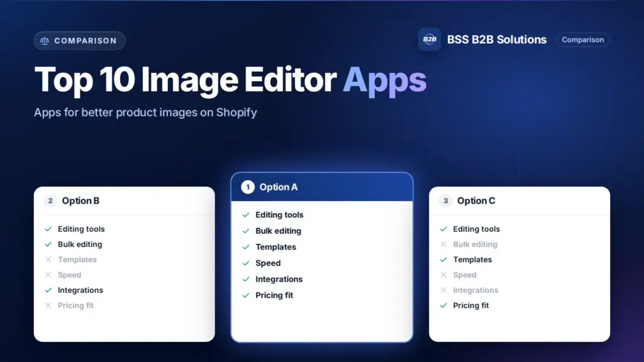This screenshot has height=362, width=644.
Task: Click the number 2 badge for Option B
Action: click(x=50, y=200)
